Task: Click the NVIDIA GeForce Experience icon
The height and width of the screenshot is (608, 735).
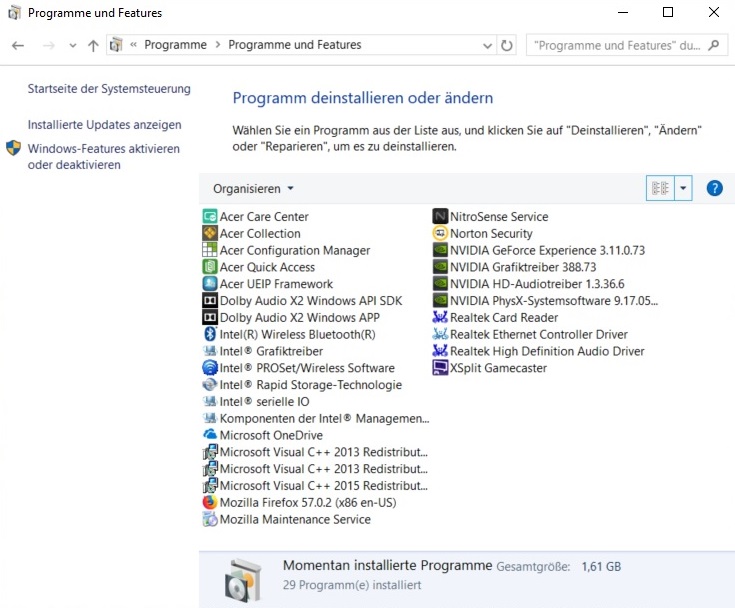Action: point(440,251)
